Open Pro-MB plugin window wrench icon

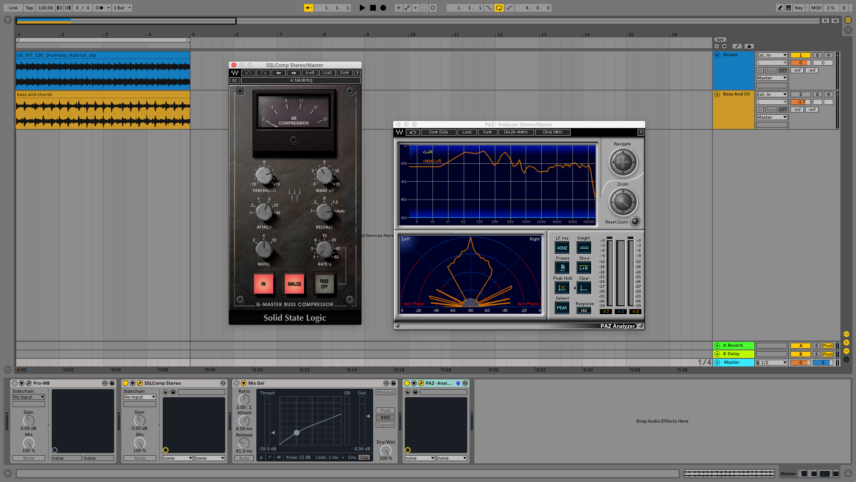point(29,383)
